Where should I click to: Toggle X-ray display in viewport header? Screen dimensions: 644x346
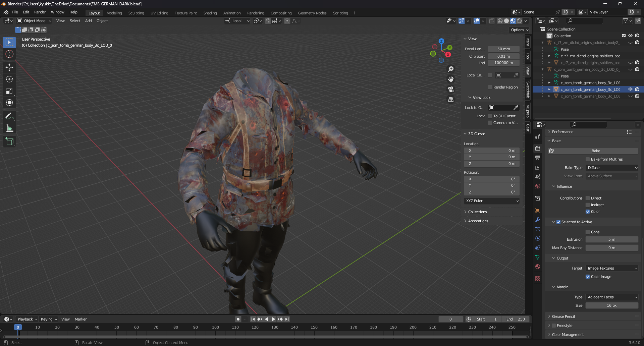click(491, 21)
